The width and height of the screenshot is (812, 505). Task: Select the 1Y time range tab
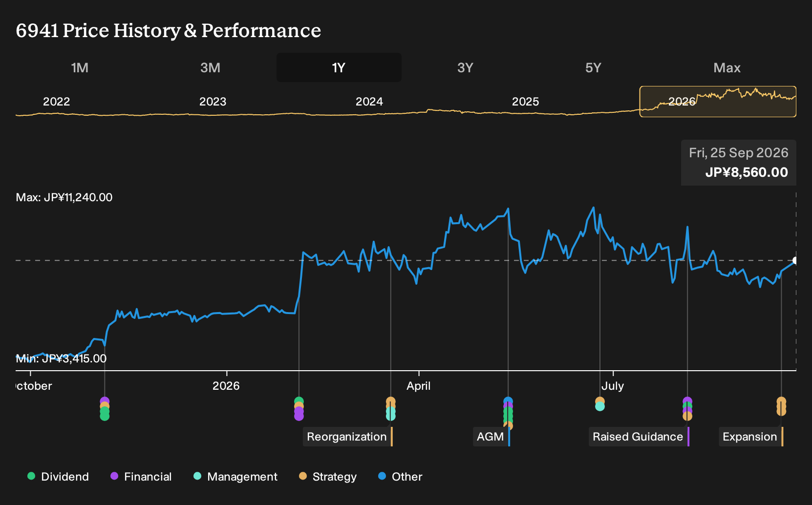tap(339, 67)
